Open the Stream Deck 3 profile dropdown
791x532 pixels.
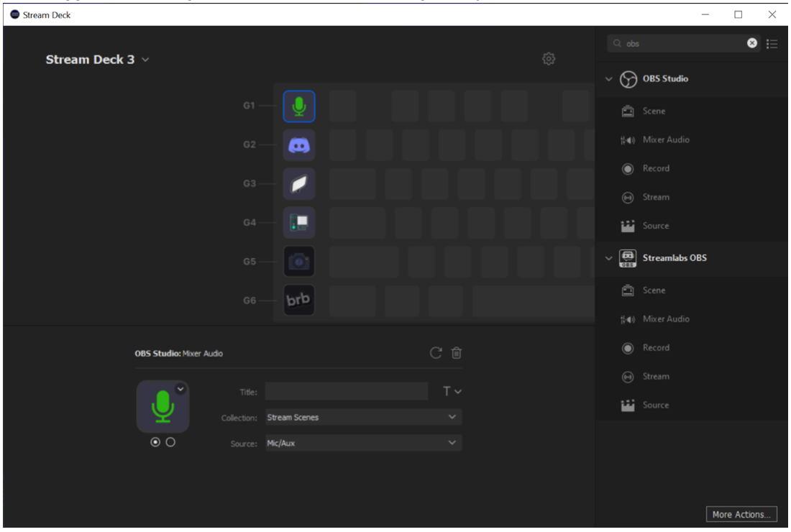pyautogui.click(x=146, y=60)
